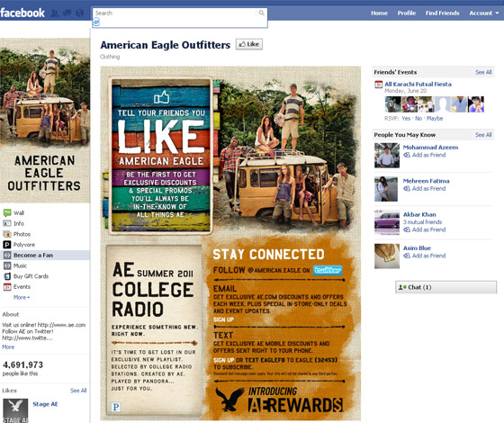504x423 pixels.
Task: Open Profile in top navigation
Action: [407, 13]
